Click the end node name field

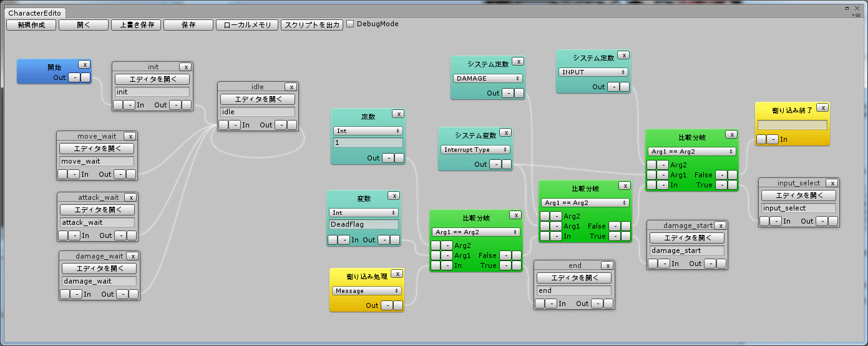(x=574, y=290)
